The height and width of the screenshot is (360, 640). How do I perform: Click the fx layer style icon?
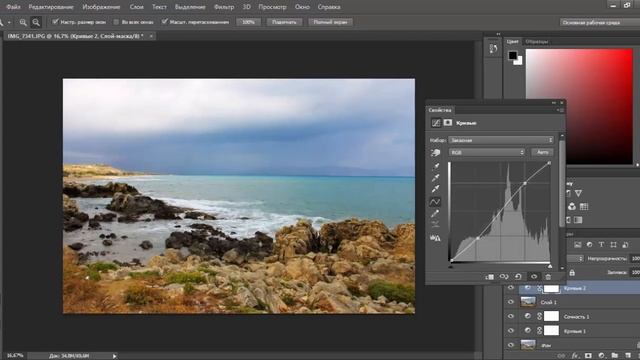[575, 356]
